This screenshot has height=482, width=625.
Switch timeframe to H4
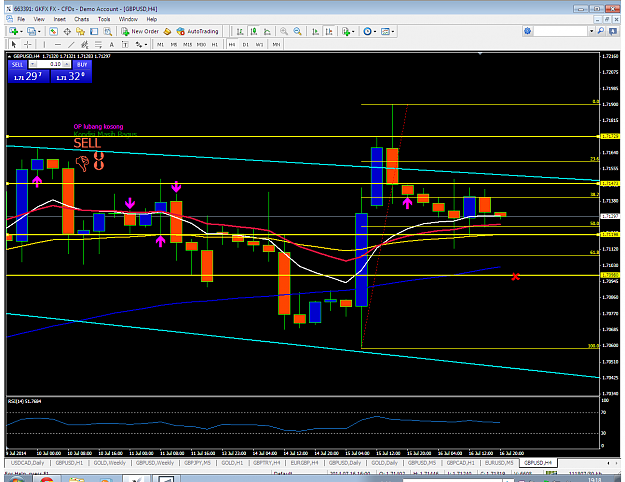point(232,45)
